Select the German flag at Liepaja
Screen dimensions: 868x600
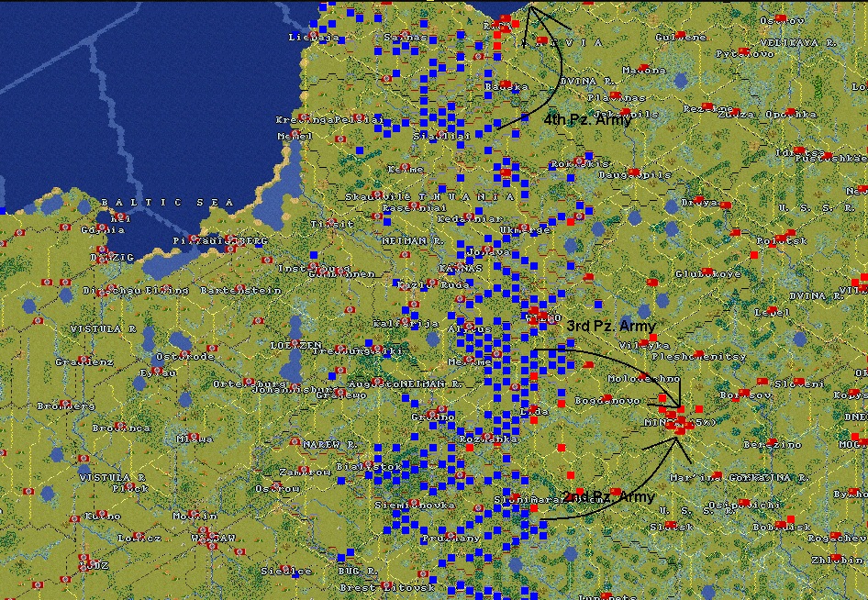click(x=313, y=35)
